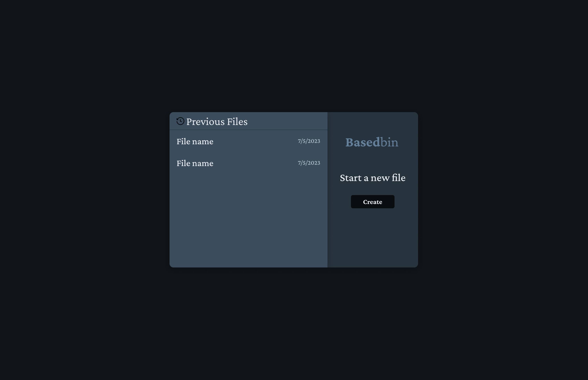The image size is (588, 380).
Task: Open the first File name entry
Action: [195, 141]
